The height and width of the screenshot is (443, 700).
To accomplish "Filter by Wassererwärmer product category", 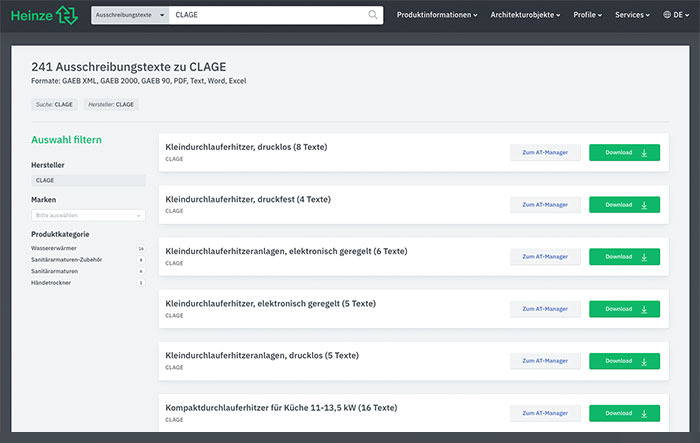I will point(54,247).
